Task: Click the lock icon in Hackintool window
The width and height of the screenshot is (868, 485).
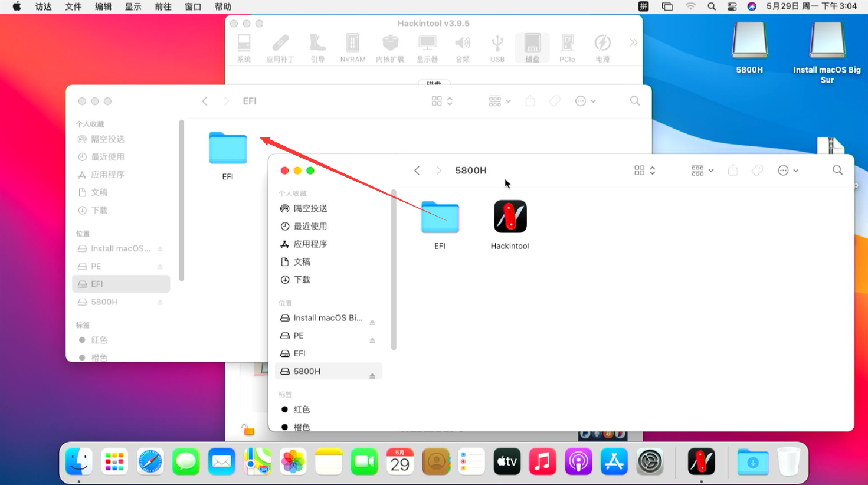Action: point(247,430)
